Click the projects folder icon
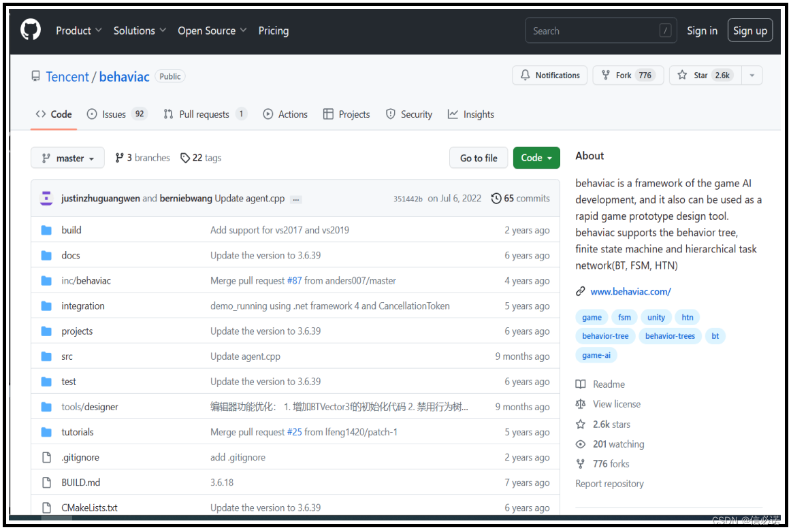This screenshot has width=791, height=532. click(x=46, y=331)
